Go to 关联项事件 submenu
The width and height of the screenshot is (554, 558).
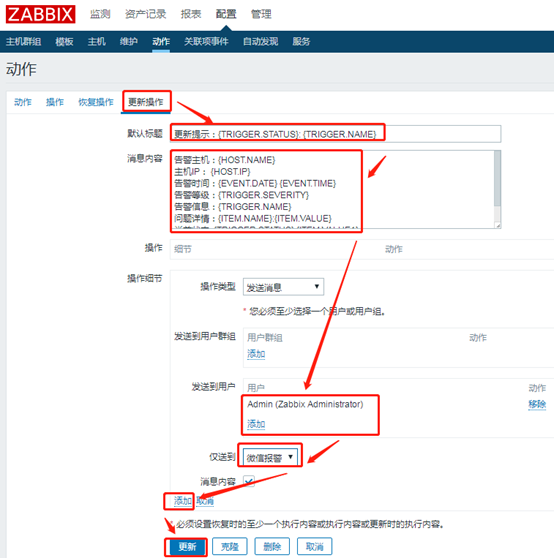pos(206,42)
